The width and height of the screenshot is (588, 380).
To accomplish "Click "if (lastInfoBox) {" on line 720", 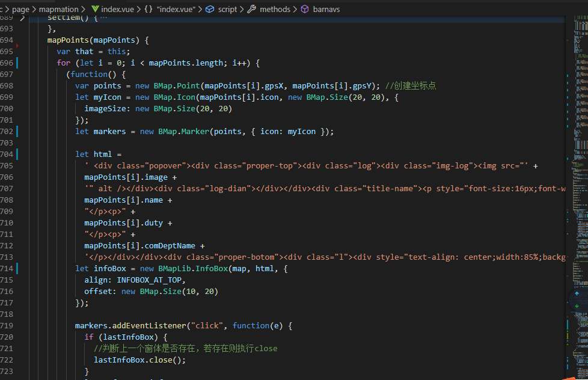I will coord(126,337).
